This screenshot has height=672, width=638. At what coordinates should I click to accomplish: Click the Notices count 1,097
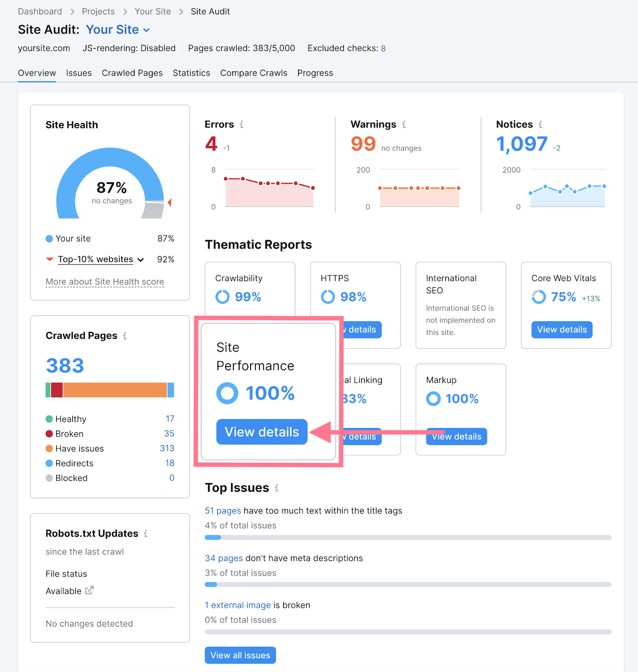(522, 144)
